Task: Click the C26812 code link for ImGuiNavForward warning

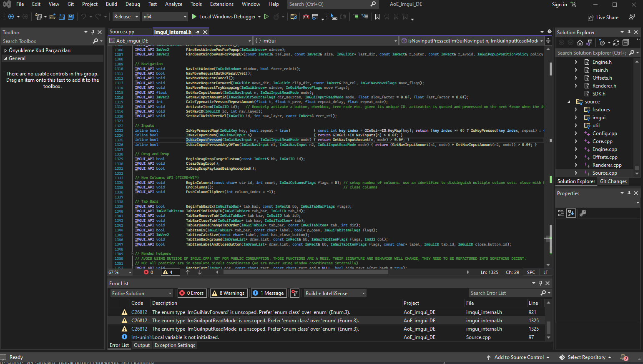Action: (139, 312)
